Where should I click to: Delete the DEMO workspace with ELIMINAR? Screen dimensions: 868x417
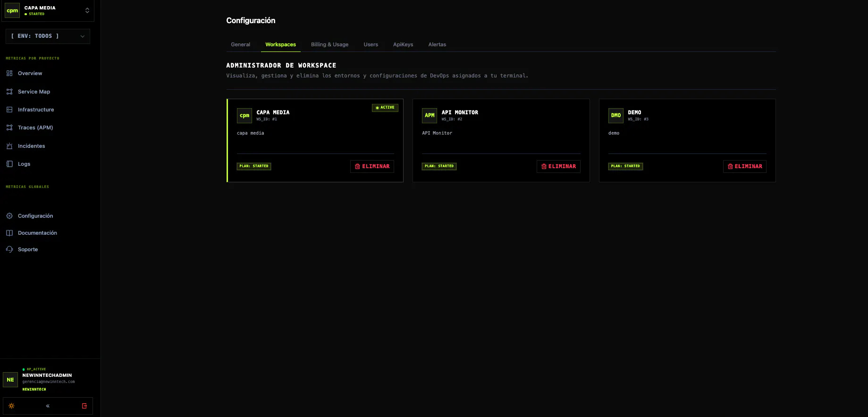click(x=745, y=166)
